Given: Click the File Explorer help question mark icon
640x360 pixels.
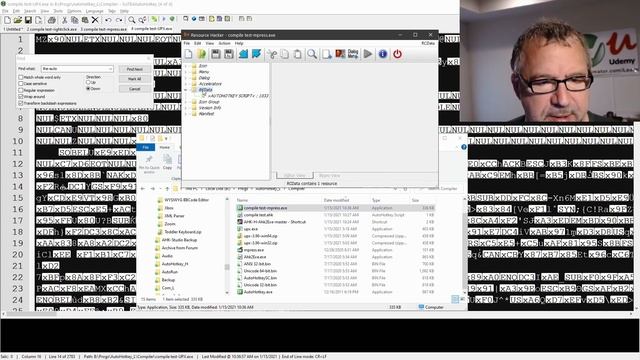Looking at the screenshot, I should (464, 147).
